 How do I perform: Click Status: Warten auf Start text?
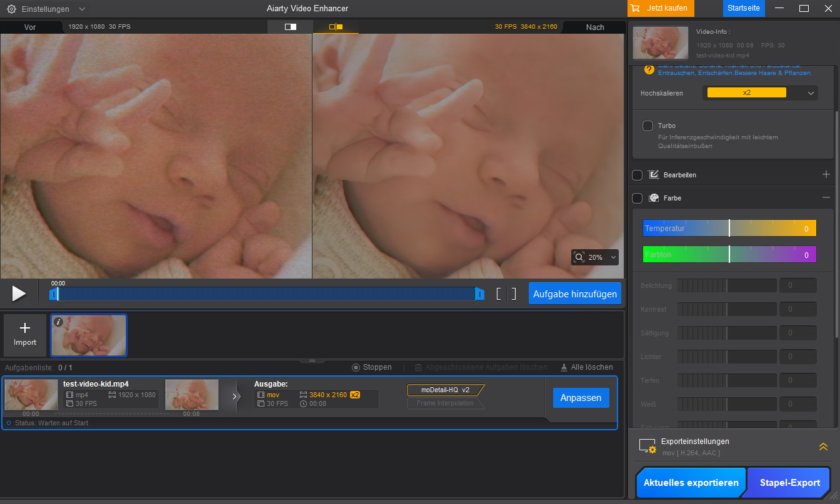pos(52,423)
